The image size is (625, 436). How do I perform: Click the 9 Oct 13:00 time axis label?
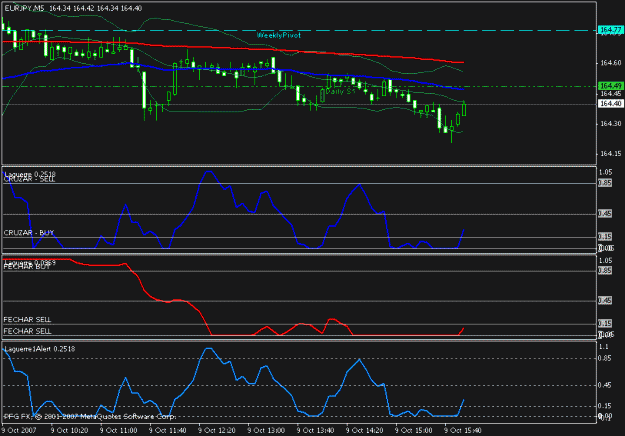[266, 430]
